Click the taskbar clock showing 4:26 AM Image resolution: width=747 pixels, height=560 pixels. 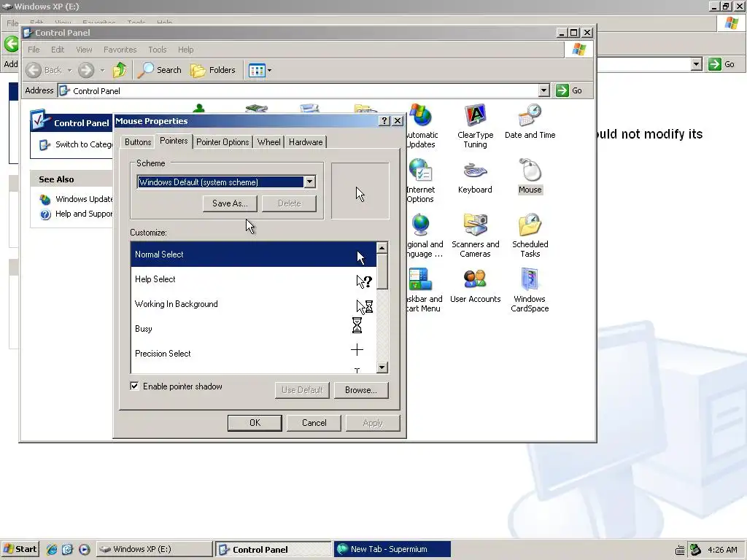tap(722, 550)
